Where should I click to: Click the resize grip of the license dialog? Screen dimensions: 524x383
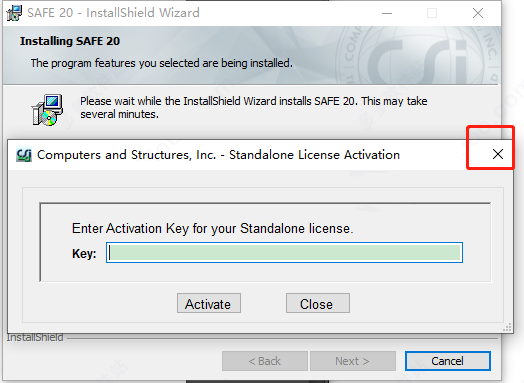(508, 328)
